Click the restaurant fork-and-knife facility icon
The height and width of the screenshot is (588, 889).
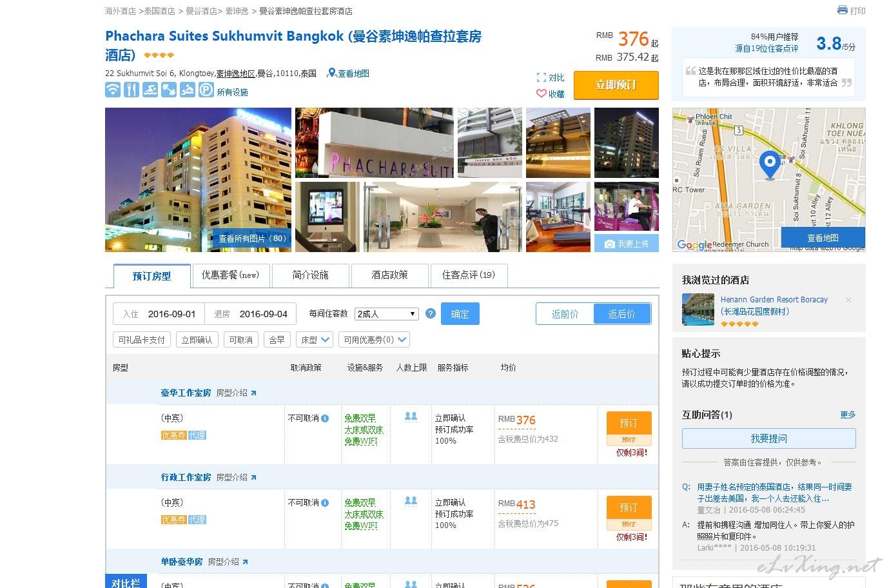click(132, 90)
